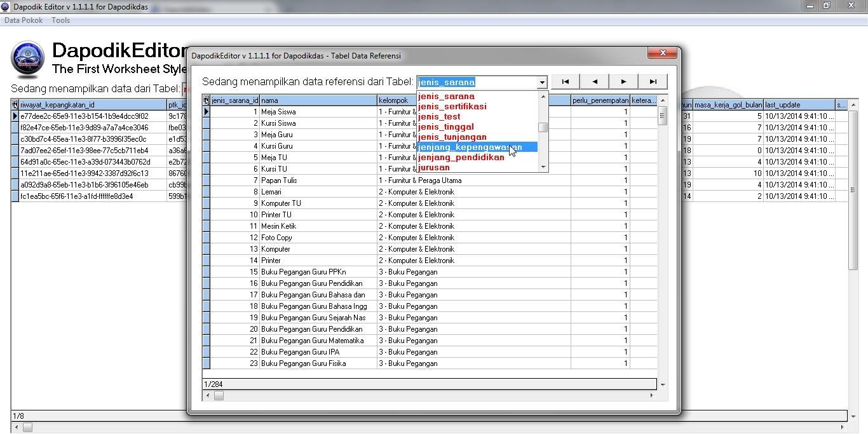The width and height of the screenshot is (868, 434).
Task: Click the dropdown list scroll down arrow
Action: pos(543,167)
